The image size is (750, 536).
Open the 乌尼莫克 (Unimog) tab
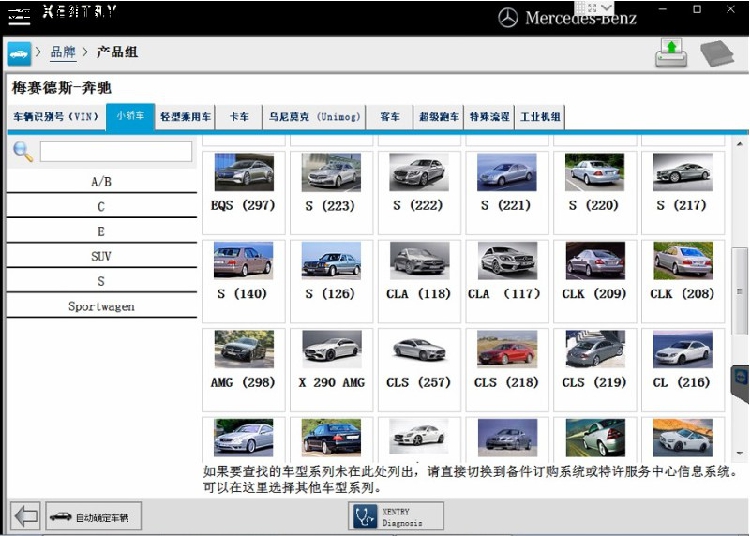(x=314, y=117)
